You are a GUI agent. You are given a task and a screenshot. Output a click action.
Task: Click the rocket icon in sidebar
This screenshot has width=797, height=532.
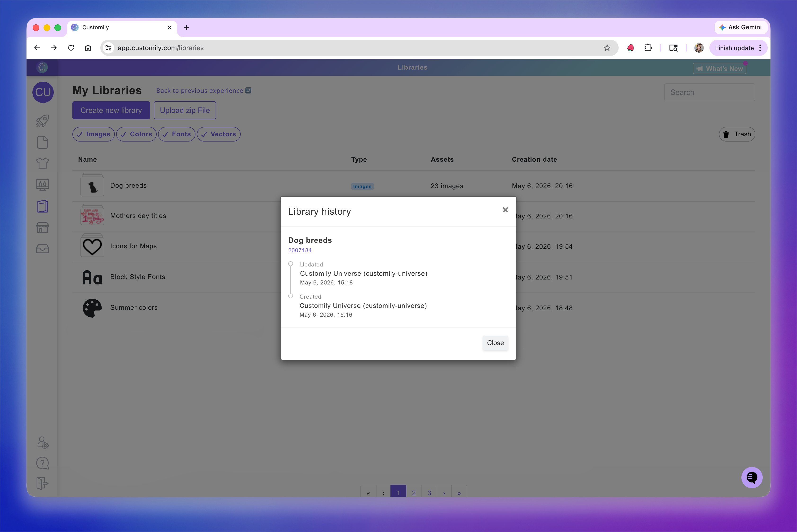coord(42,121)
